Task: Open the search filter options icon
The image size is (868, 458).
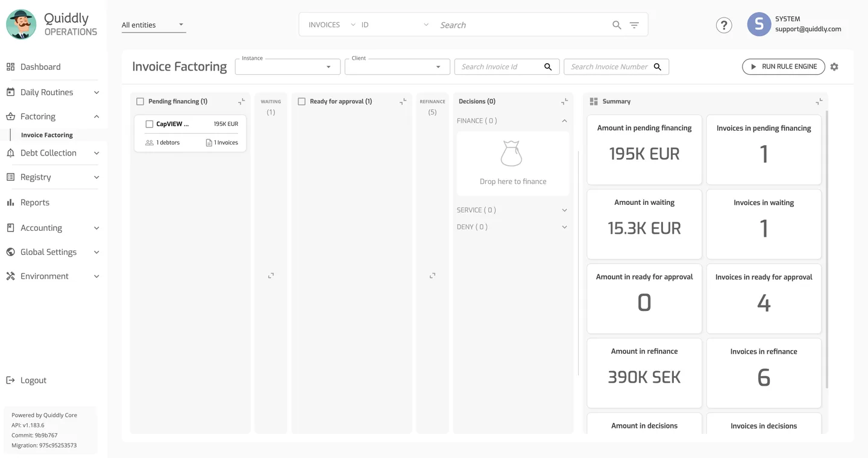Action: point(634,25)
